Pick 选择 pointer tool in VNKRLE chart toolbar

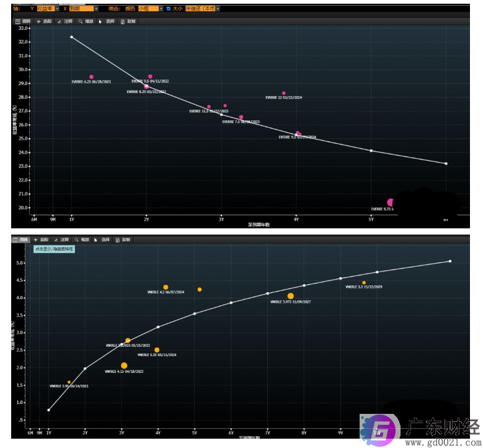102,240
